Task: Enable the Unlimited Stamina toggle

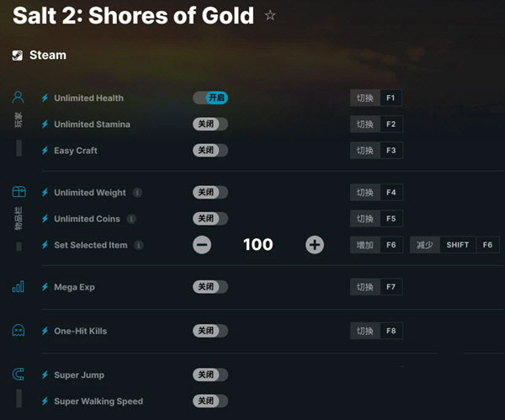Action: click(x=210, y=124)
